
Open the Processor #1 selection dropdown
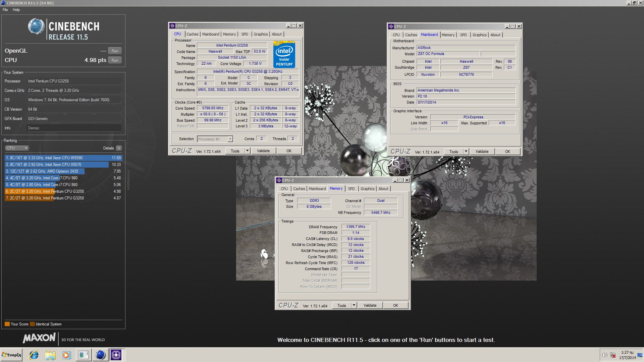coord(215,139)
